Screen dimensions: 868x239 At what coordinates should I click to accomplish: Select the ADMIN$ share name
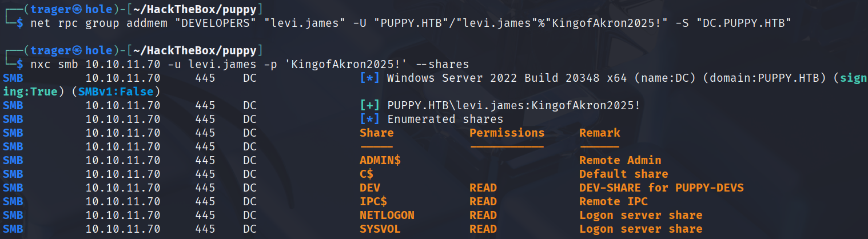click(380, 161)
